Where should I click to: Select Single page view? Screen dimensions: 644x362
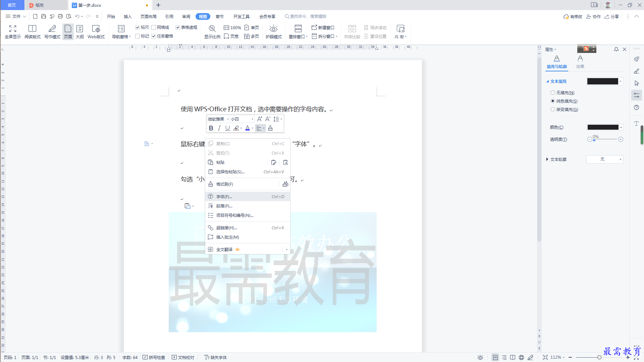click(x=252, y=27)
